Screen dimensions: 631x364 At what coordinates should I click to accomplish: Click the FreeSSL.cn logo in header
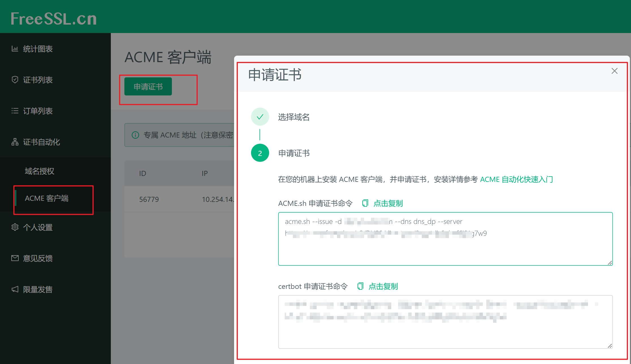(54, 19)
